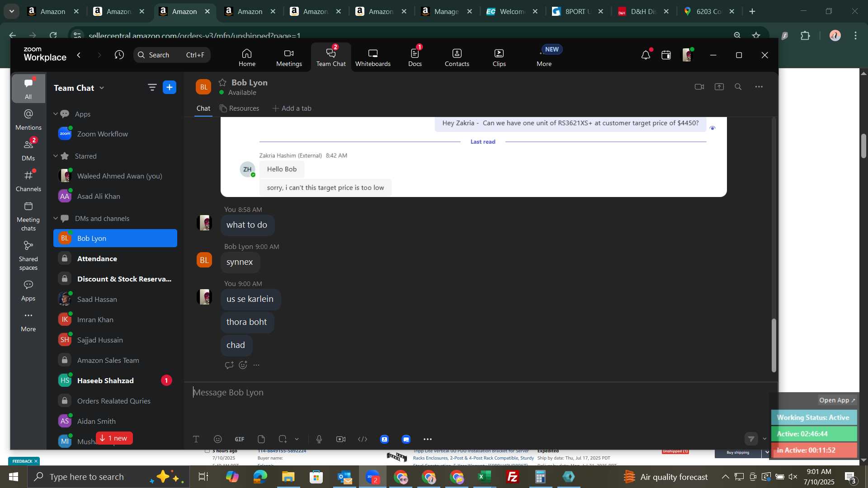
Task: Open the Attendance channel
Action: (115, 259)
